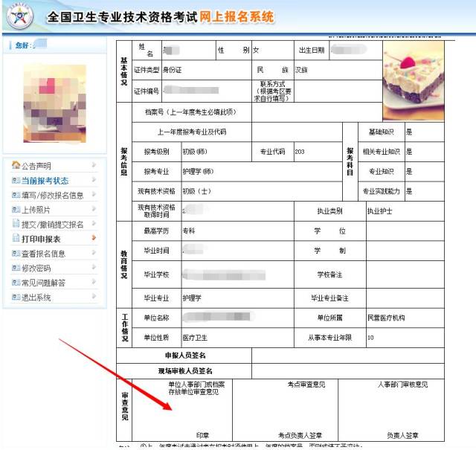Click the star logo in the header
This screenshot has height=450, width=476.
pyautogui.click(x=20, y=16)
